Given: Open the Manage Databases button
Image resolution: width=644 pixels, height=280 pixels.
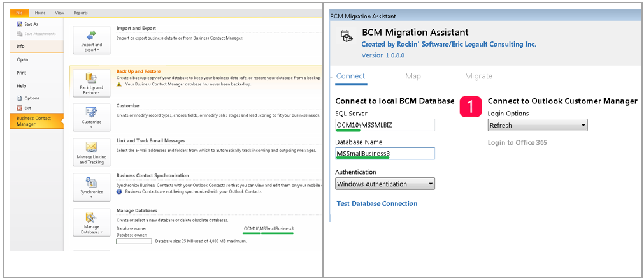Looking at the screenshot, I should pos(91,223).
